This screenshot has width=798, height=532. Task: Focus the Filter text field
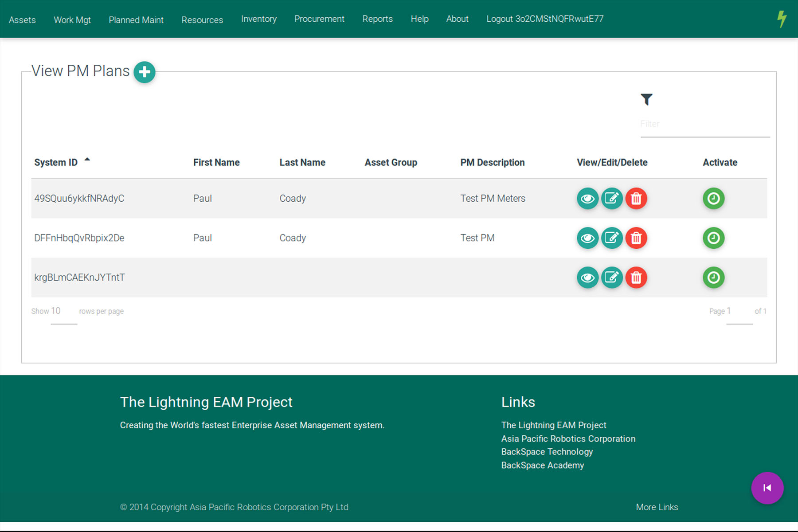pos(705,124)
